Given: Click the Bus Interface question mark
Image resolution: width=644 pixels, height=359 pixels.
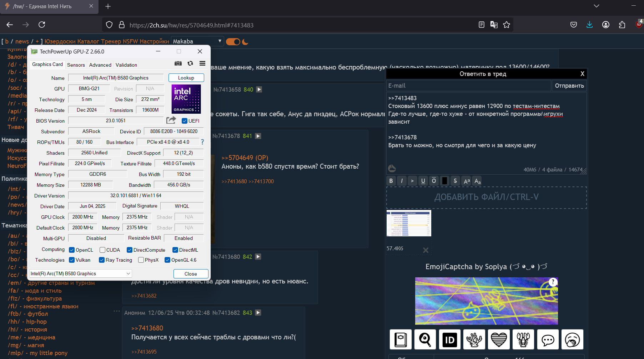Looking at the screenshot, I should (x=202, y=142).
